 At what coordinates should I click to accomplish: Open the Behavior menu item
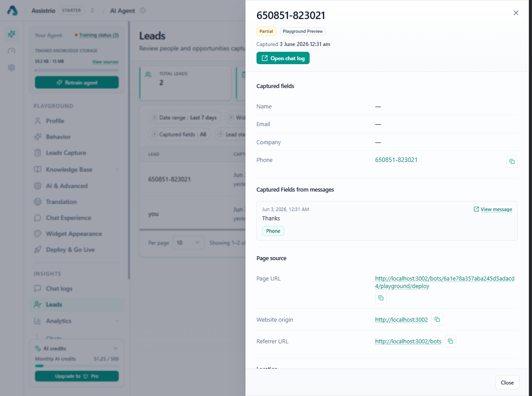click(x=76, y=137)
